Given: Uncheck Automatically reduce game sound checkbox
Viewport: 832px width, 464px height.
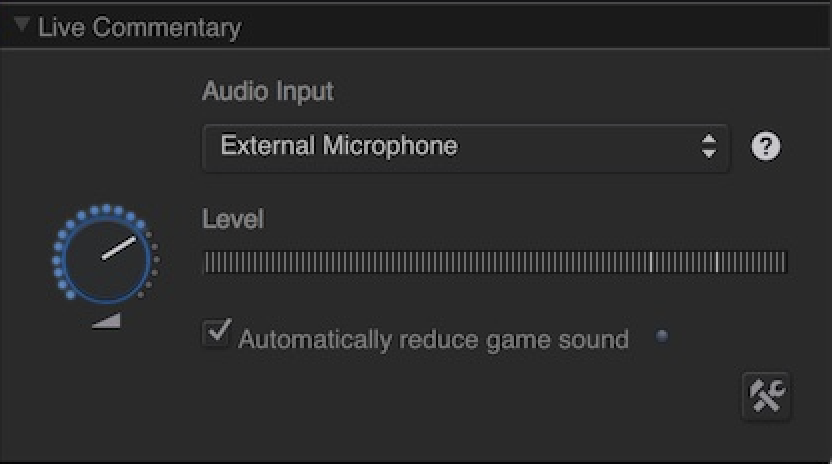Looking at the screenshot, I should coord(216,334).
